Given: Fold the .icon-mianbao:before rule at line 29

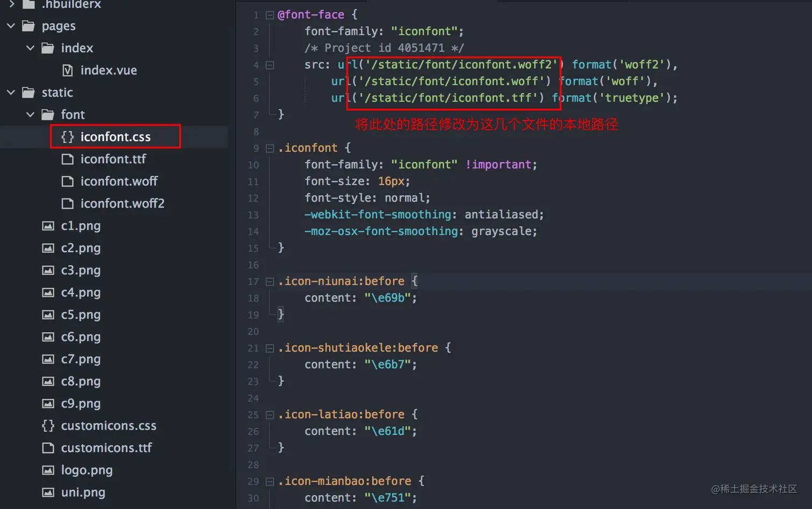Looking at the screenshot, I should [270, 481].
